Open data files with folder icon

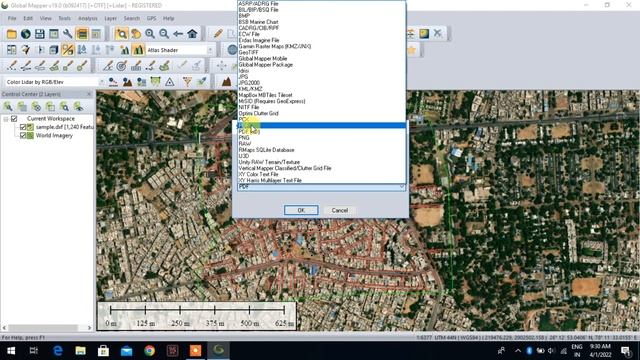[x=11, y=34]
